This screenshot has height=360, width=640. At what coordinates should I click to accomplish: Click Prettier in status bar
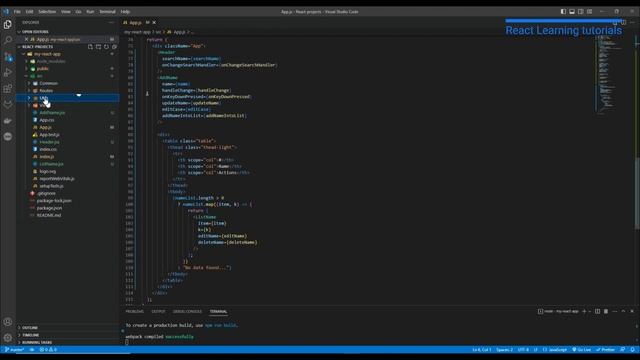click(605, 350)
